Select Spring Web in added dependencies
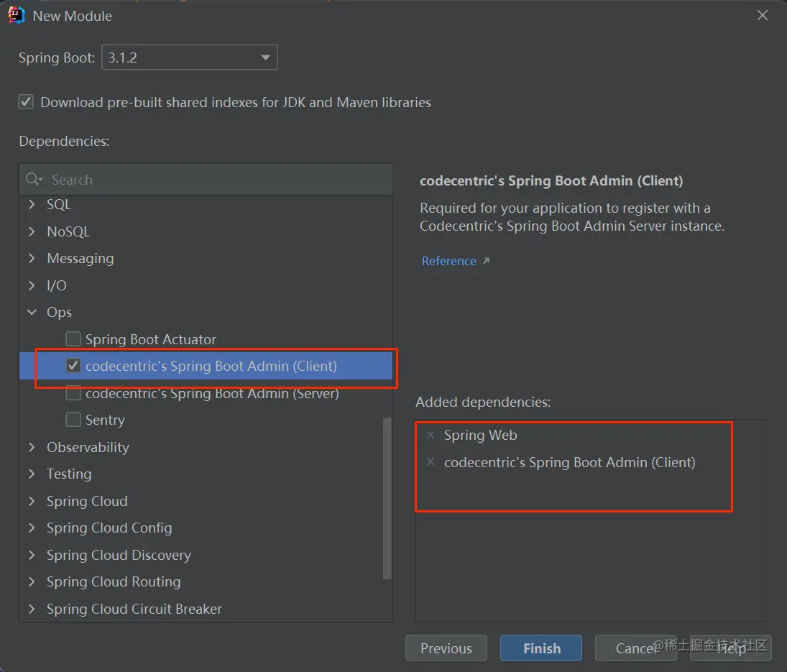 [x=480, y=435]
